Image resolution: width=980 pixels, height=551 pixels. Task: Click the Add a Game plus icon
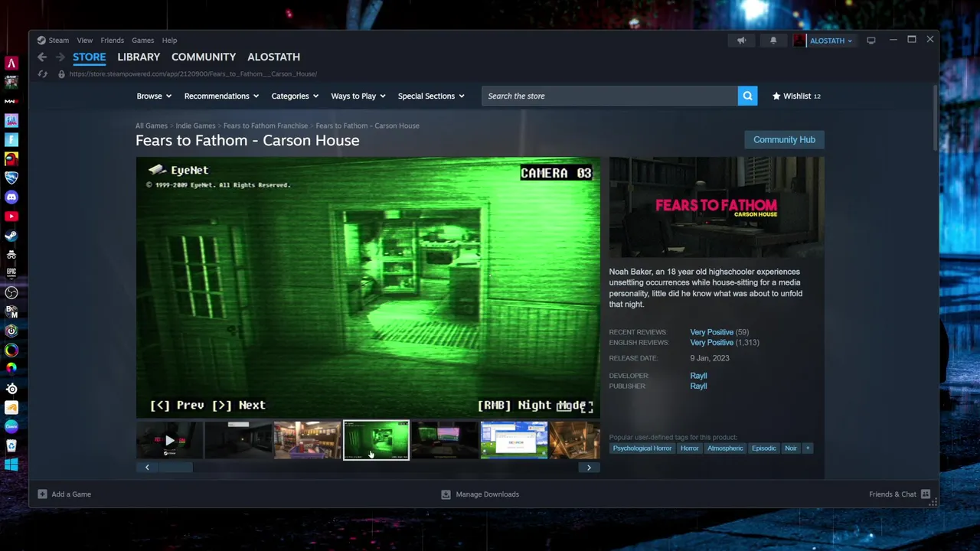(x=42, y=494)
